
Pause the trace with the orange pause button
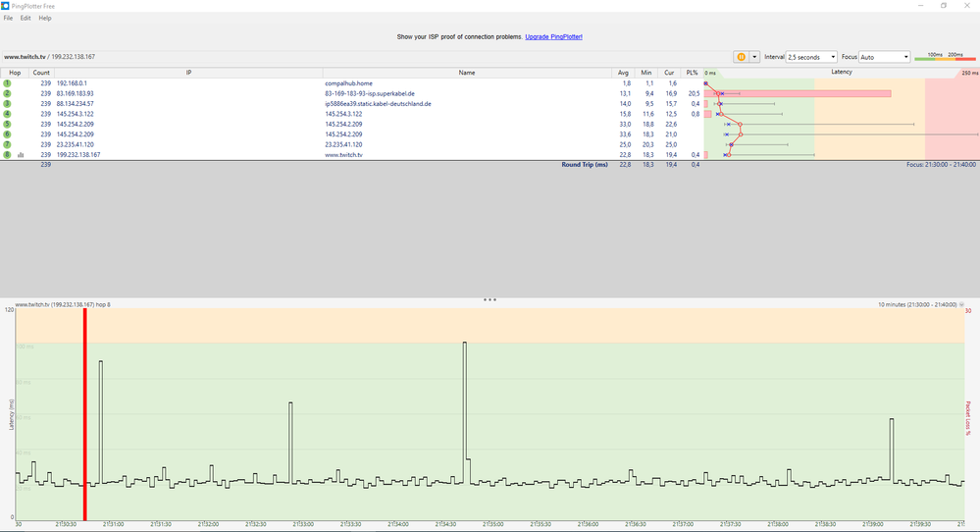(x=741, y=57)
